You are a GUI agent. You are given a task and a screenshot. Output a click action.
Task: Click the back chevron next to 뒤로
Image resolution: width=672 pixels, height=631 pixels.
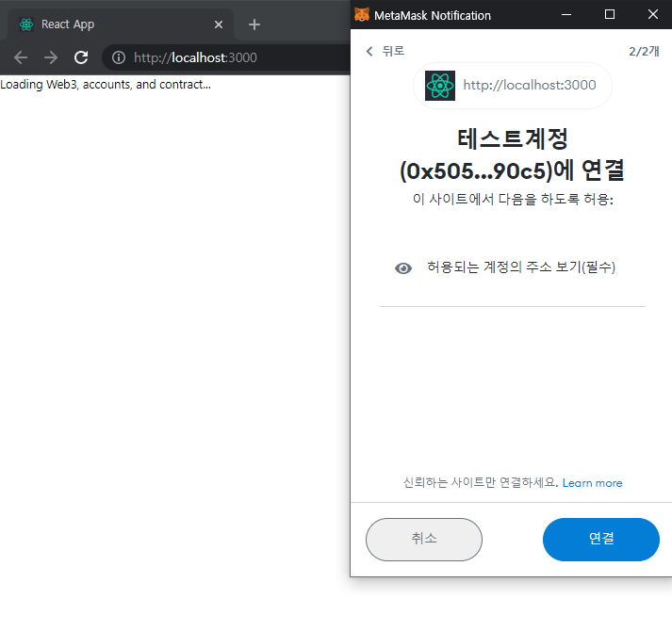[369, 52]
